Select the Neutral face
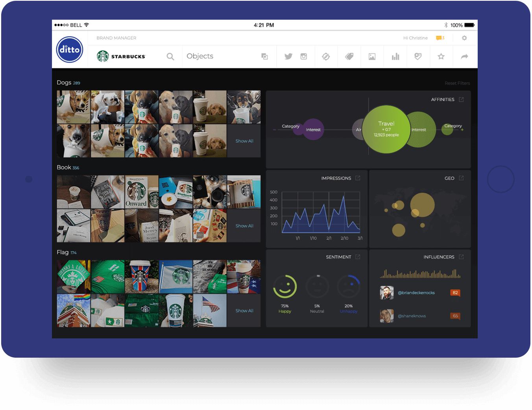 tap(317, 286)
